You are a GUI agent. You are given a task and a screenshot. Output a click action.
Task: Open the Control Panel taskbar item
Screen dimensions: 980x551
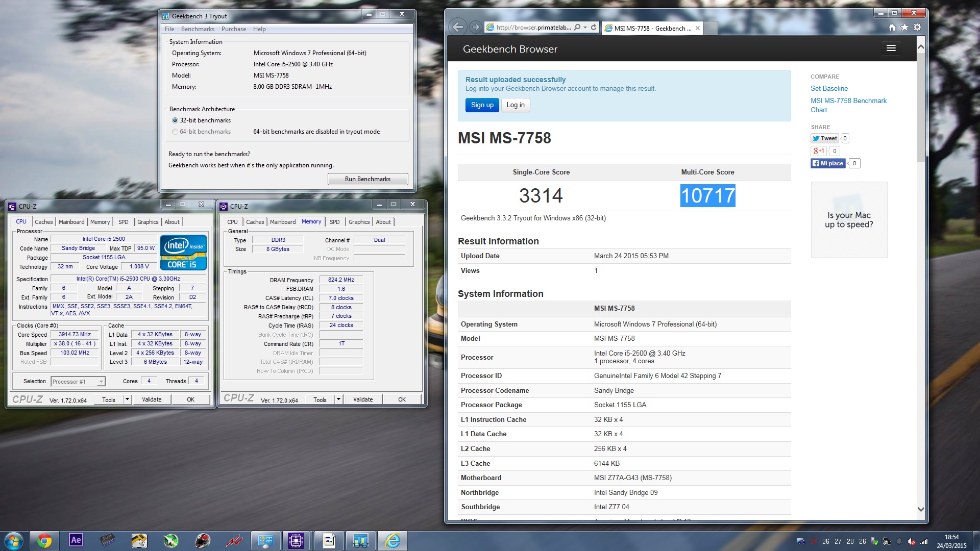(266, 541)
